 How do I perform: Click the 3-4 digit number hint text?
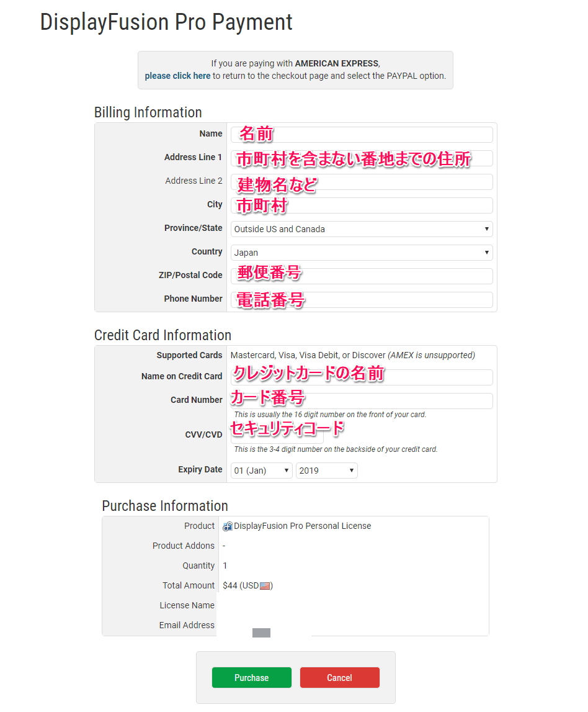point(336,449)
